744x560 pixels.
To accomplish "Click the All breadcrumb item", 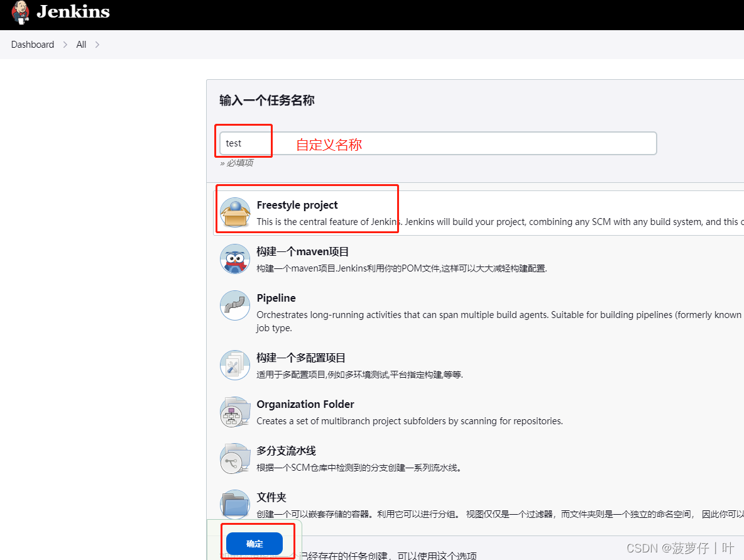I will coord(81,45).
